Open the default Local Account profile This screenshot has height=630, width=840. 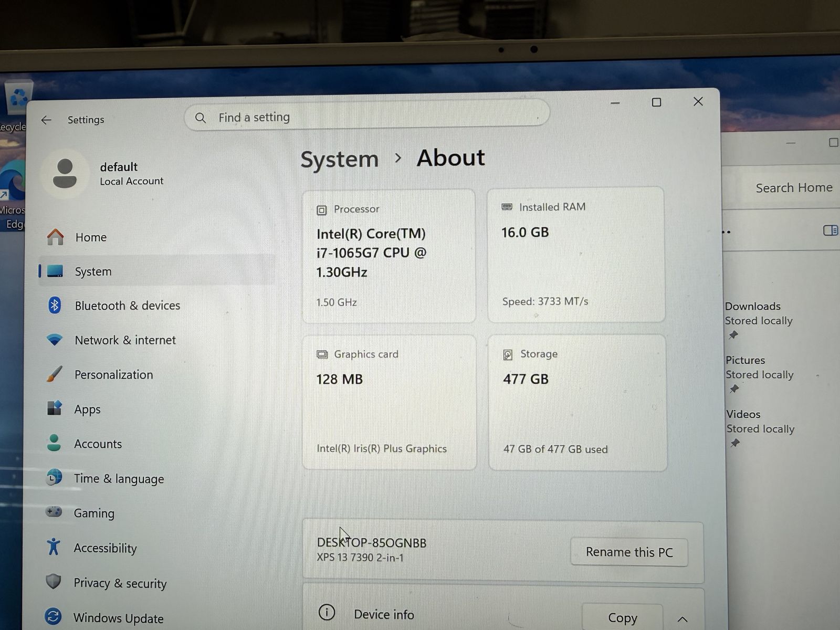click(131, 174)
